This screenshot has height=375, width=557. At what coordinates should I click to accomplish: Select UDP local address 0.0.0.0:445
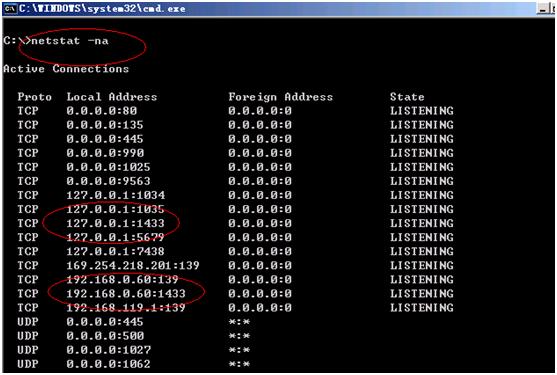click(x=105, y=322)
